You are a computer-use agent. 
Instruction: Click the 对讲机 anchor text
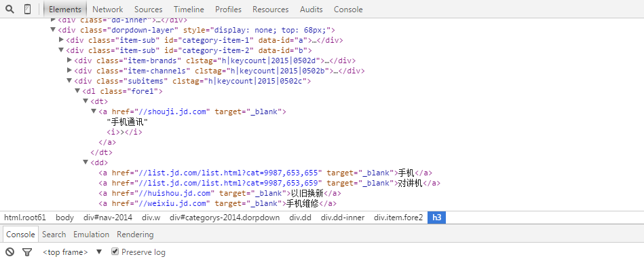411,183
